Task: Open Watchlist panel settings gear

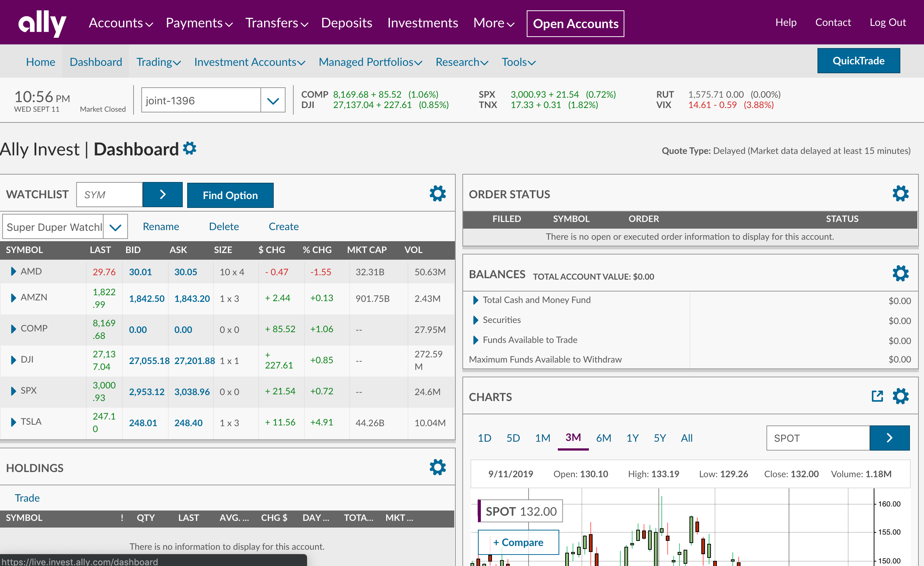Action: [x=437, y=193]
